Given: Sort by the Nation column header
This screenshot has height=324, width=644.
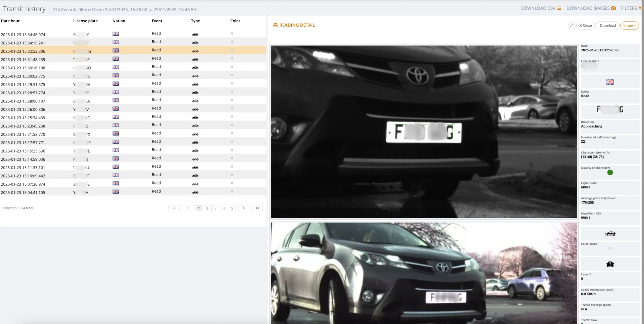Looking at the screenshot, I should 119,21.
